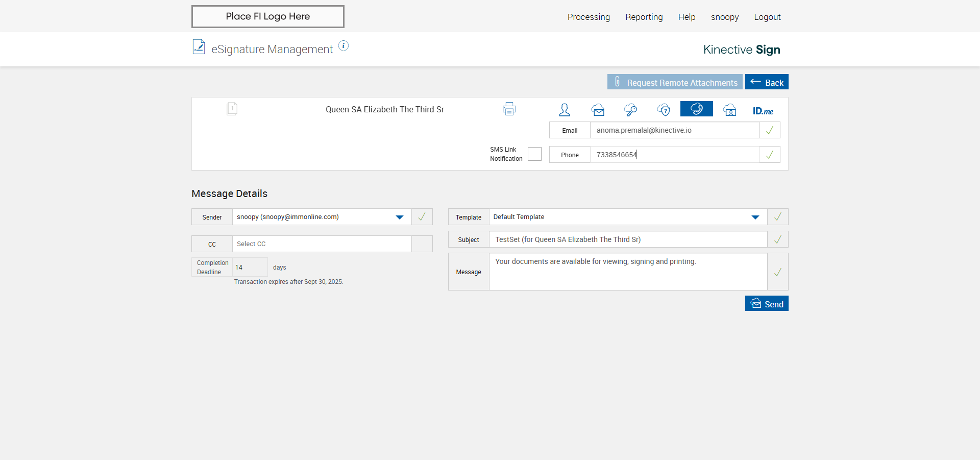This screenshot has width=980, height=460.
Task: Click the Back button
Action: click(766, 82)
